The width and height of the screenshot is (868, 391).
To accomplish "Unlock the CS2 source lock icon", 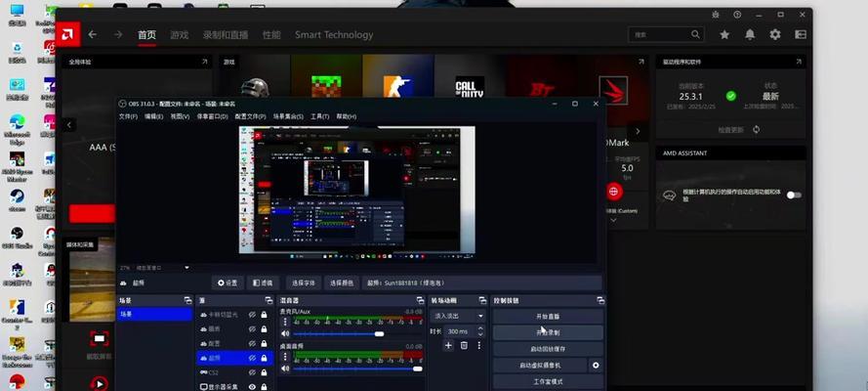I will [264, 372].
